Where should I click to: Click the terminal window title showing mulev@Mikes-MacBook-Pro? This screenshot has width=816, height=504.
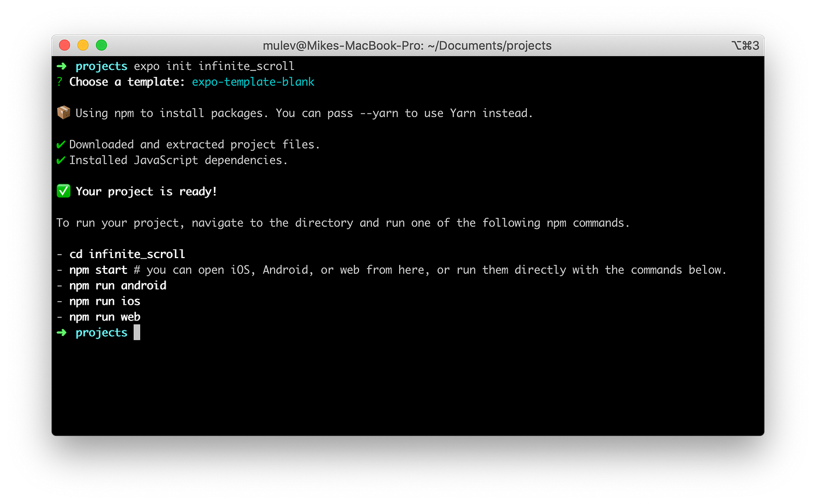point(408,45)
